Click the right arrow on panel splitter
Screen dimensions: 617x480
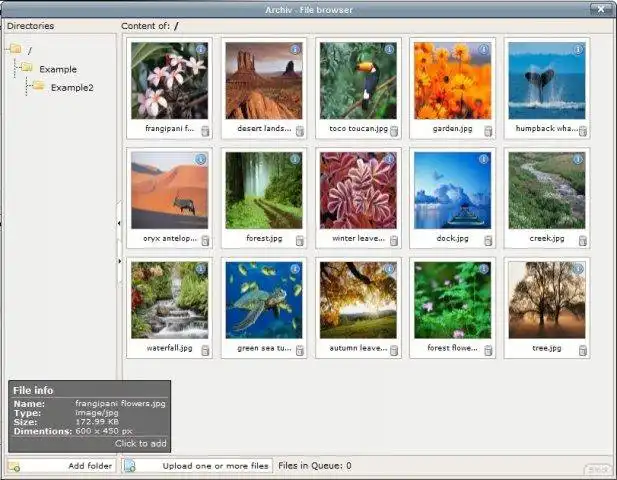[119, 261]
